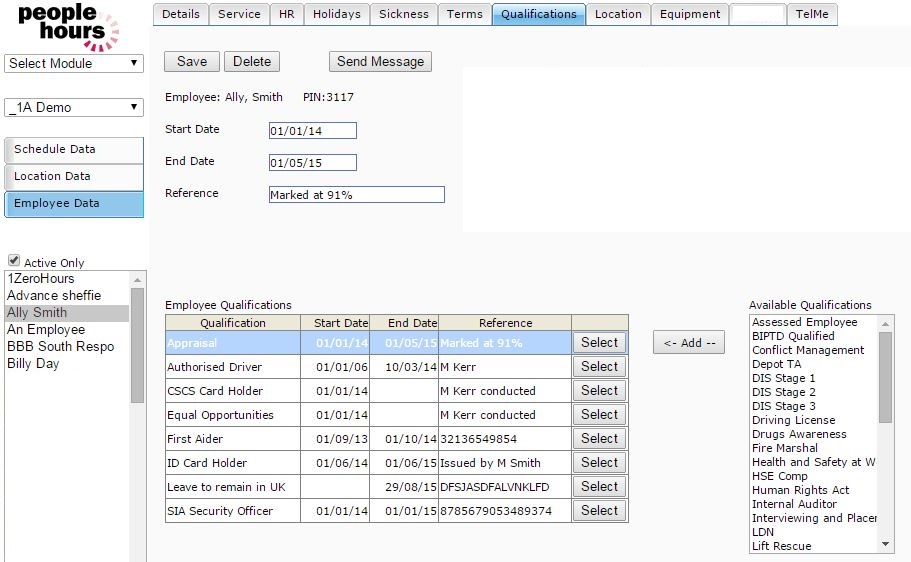Click the Delete button
This screenshot has width=911, height=562.
pos(252,61)
